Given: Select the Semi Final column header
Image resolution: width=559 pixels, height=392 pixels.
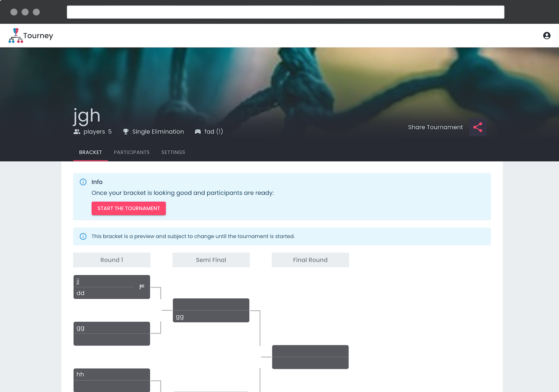Looking at the screenshot, I should pos(211,260).
